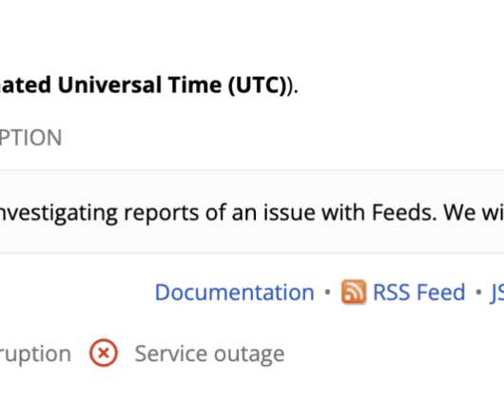Click the partially visible JS link at right
Viewport: 504px width, 420px height.
[497, 293]
